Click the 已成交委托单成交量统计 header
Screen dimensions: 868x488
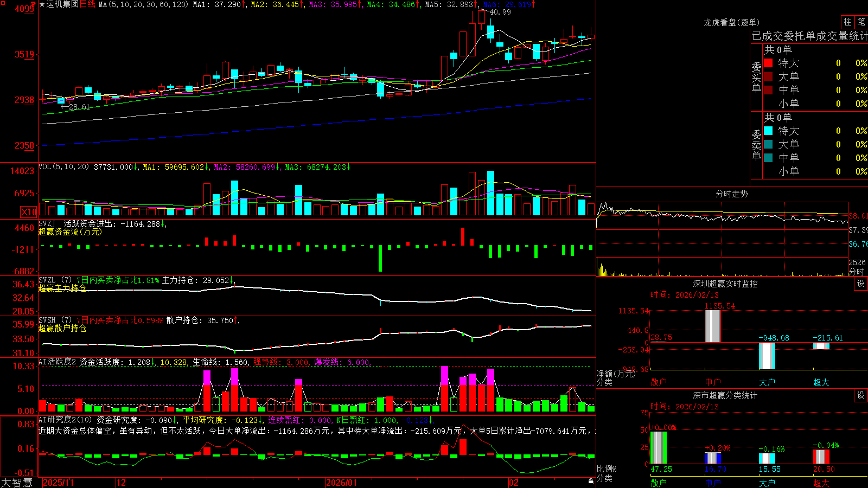coord(809,36)
